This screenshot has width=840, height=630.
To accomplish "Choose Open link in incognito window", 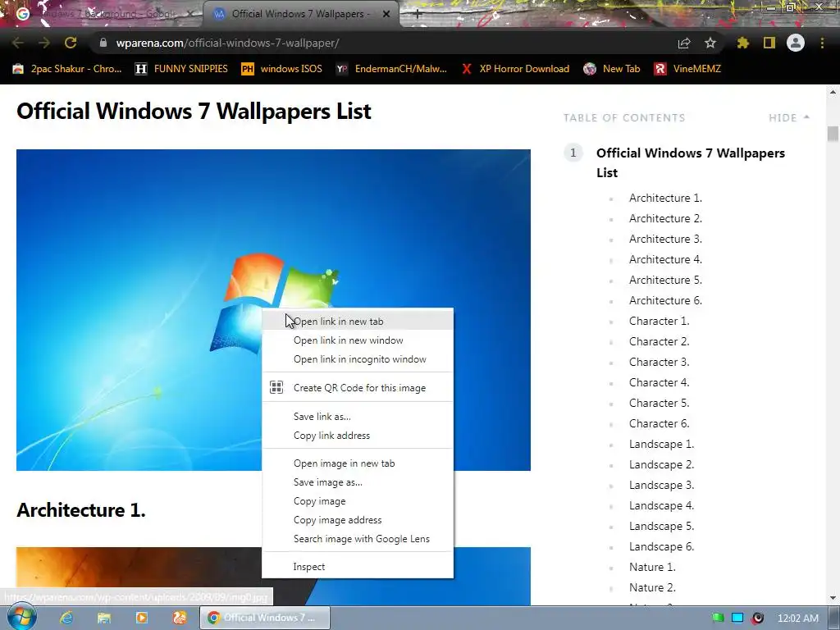I will point(358,359).
